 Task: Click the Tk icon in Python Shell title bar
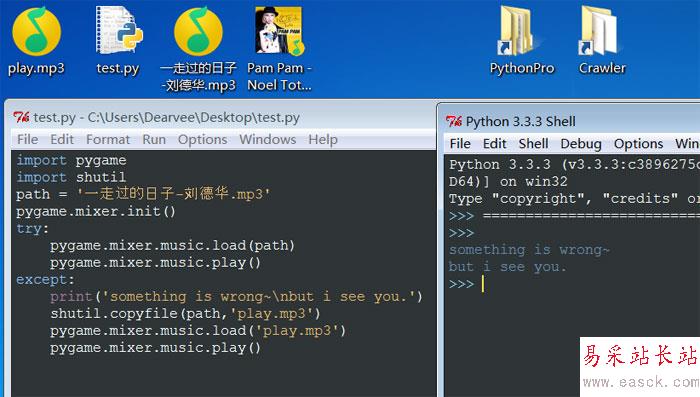coord(454,121)
